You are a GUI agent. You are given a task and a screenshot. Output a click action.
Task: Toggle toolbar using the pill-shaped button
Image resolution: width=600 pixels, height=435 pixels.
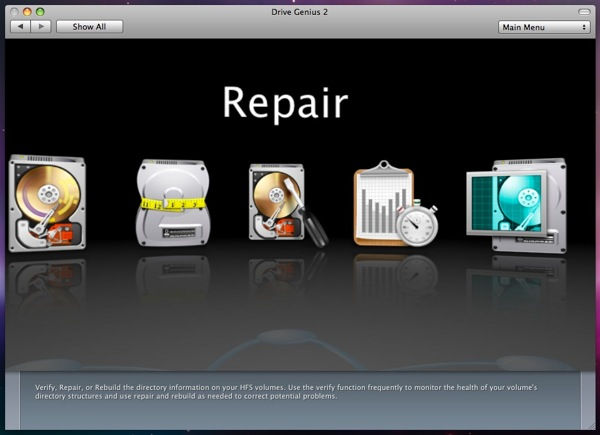[x=584, y=10]
